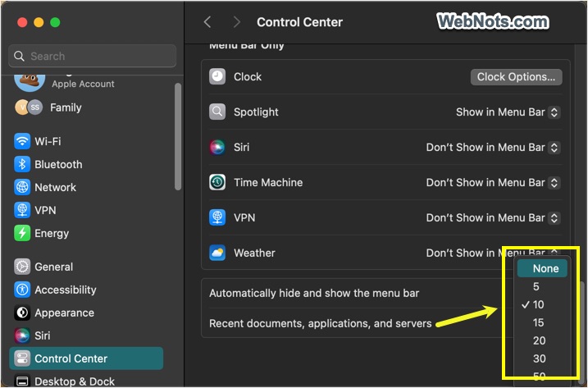
Task: Open Siri icon in sidebar
Action: [x=22, y=336]
